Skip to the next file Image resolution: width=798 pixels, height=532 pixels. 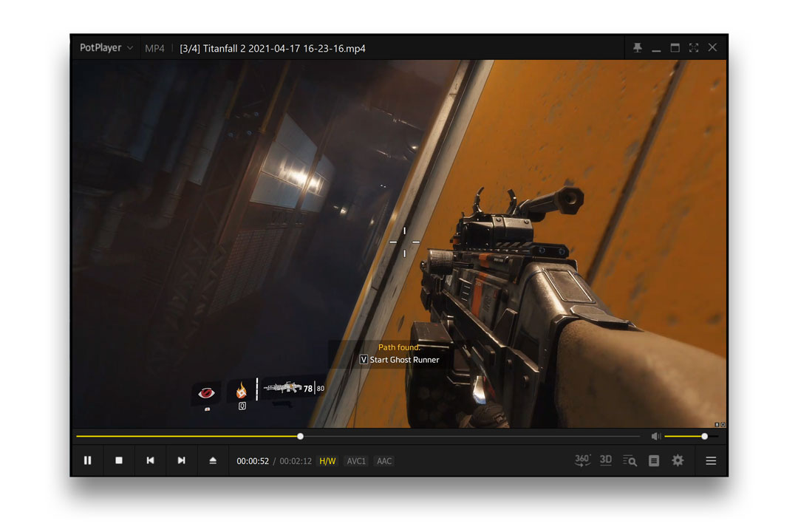coord(181,460)
